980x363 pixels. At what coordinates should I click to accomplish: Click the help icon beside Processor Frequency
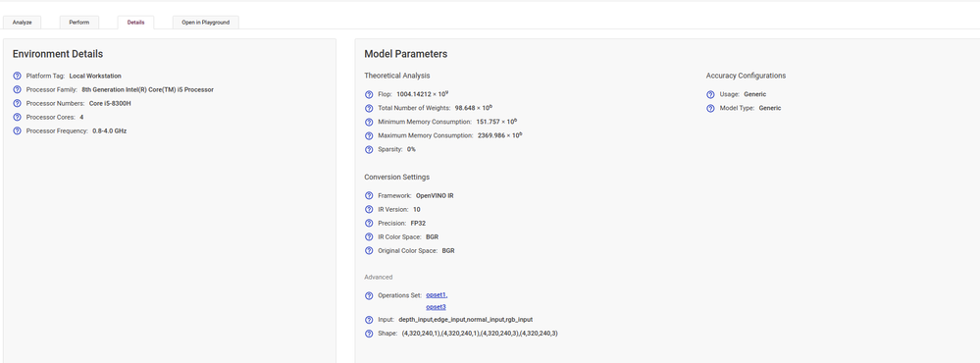tap(17, 130)
